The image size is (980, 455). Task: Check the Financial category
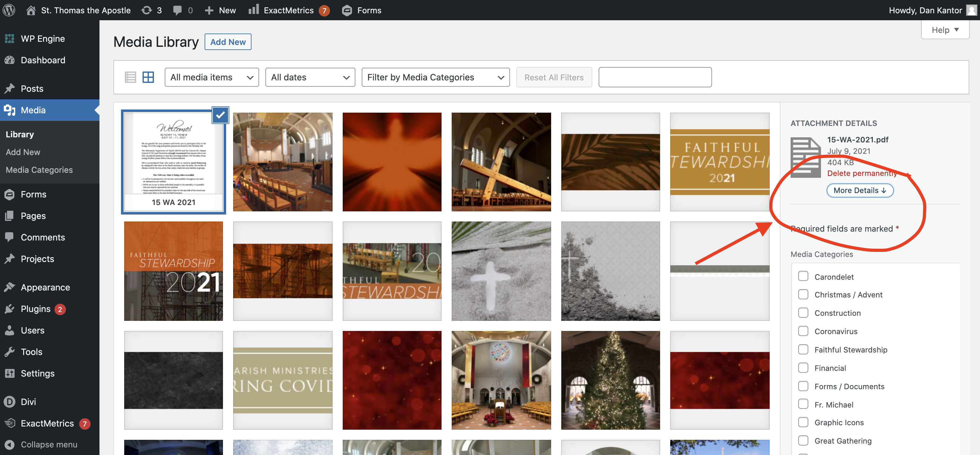(x=803, y=368)
